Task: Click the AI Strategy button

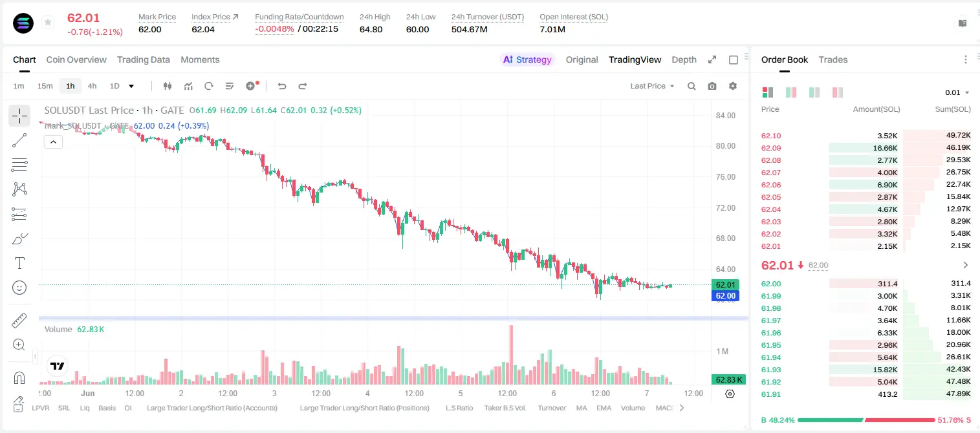Action: 527,59
